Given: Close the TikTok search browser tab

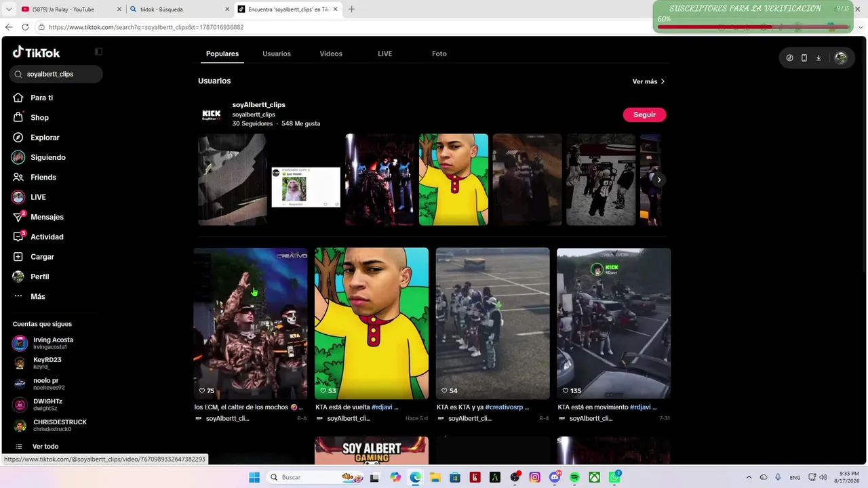Looking at the screenshot, I should pyautogui.click(x=335, y=9).
